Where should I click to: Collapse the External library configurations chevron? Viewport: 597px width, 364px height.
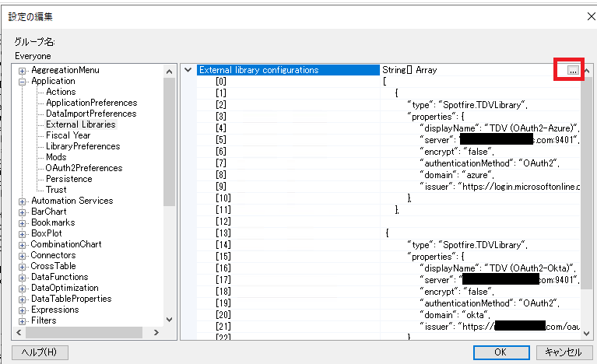click(188, 70)
